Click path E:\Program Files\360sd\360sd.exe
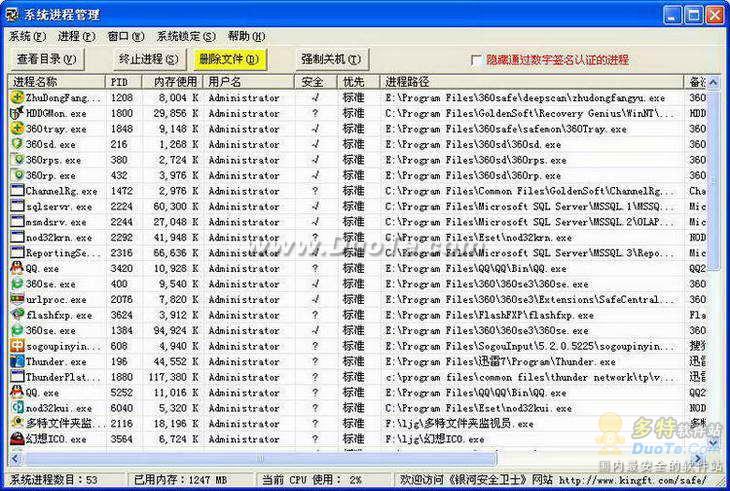Screen dimensions: 730x491 pyautogui.click(x=473, y=144)
